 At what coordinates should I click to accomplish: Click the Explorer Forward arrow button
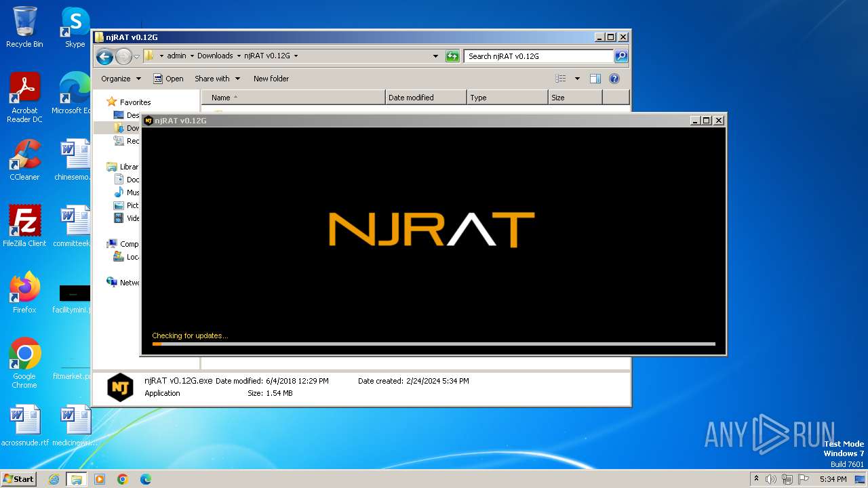(123, 56)
